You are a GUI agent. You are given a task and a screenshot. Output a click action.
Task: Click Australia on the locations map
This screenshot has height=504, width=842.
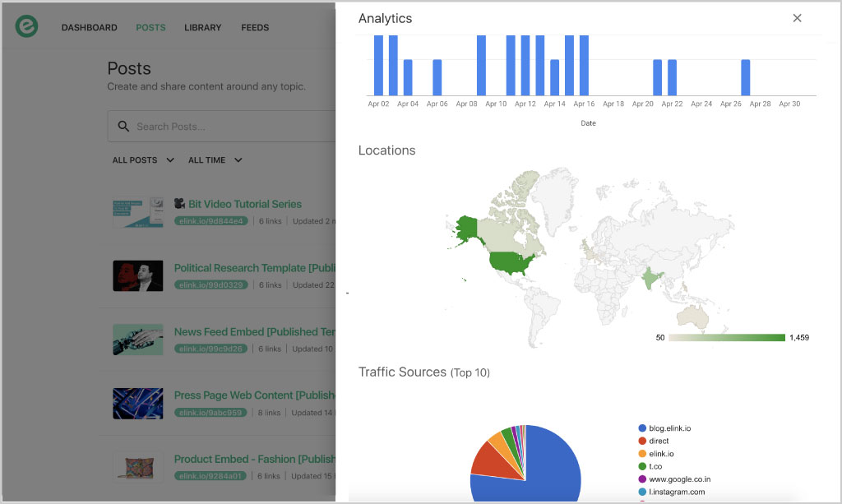693,317
